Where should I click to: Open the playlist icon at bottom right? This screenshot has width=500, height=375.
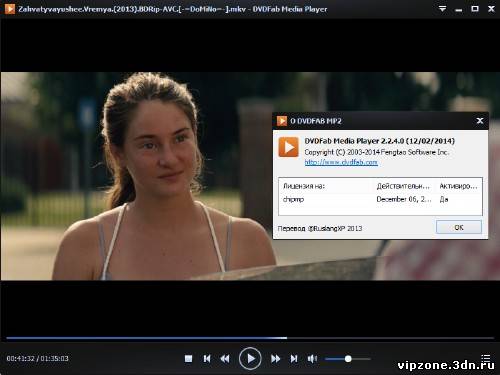486,358
